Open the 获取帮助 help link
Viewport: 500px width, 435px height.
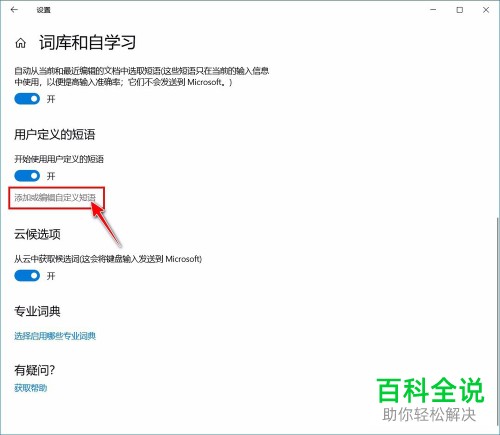31,388
